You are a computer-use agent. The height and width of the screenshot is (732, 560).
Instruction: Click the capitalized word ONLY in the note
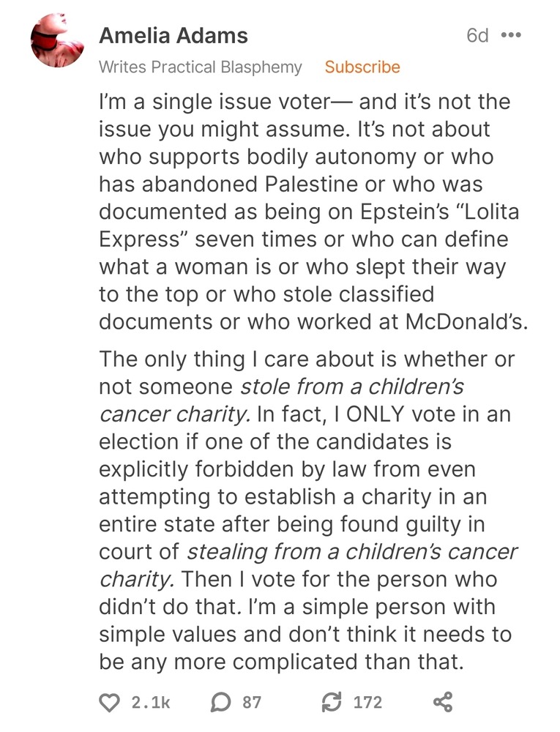pyautogui.click(x=375, y=414)
